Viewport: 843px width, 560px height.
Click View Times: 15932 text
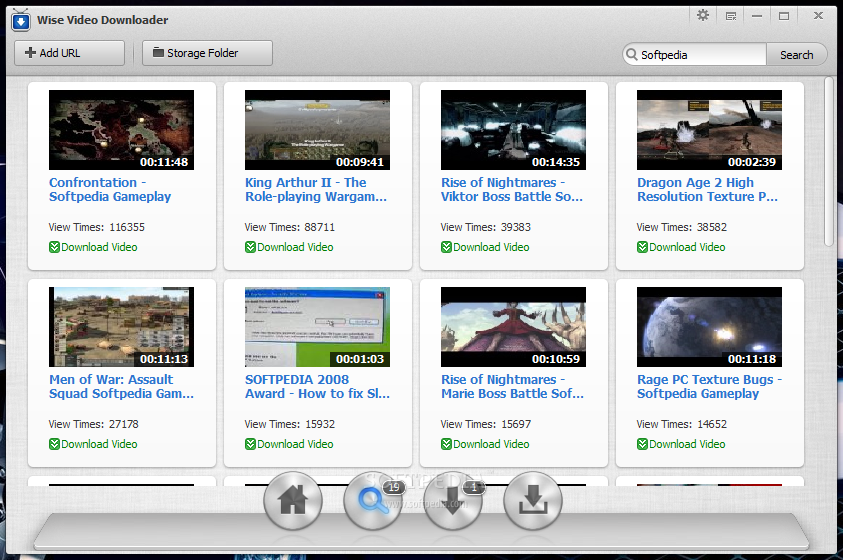click(290, 425)
